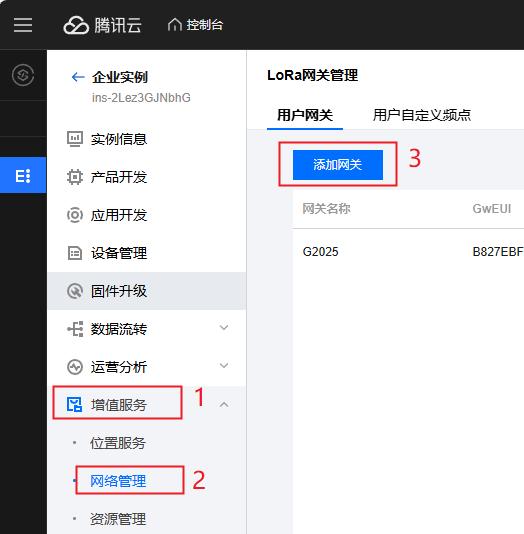The height and width of the screenshot is (534, 524).
Task: Expand the 运营分析 chevron
Action: (x=224, y=366)
